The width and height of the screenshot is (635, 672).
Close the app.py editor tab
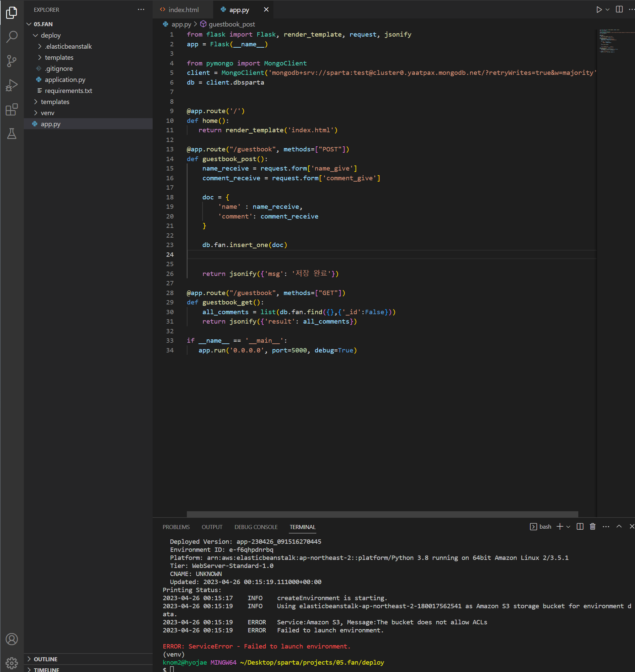point(266,9)
